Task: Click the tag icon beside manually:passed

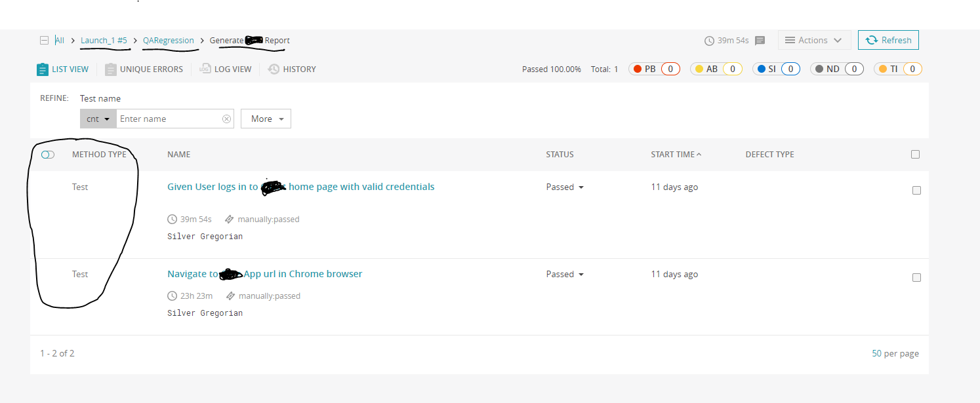Action: (x=230, y=219)
